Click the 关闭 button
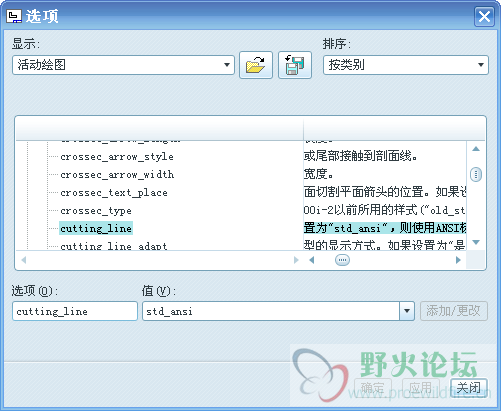This screenshot has width=501, height=411. tap(469, 388)
